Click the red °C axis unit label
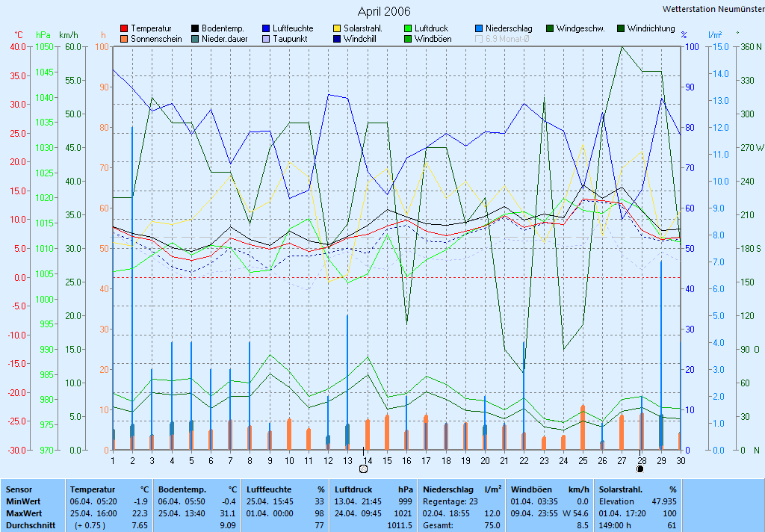Viewport: 765px width, 532px height. [19, 35]
